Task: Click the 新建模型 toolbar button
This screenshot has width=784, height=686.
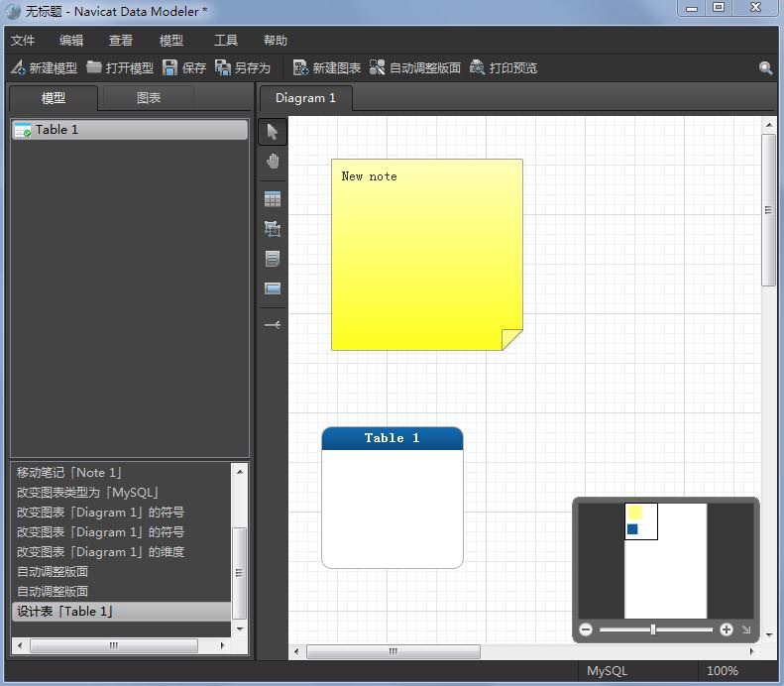Action: tap(44, 68)
